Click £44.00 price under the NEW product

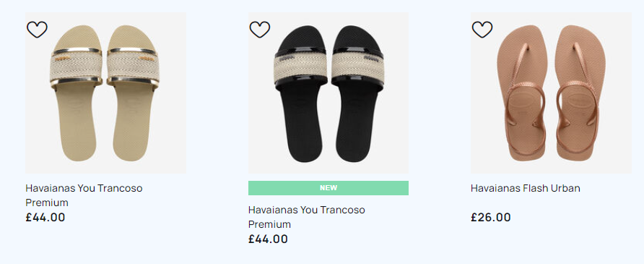point(268,239)
